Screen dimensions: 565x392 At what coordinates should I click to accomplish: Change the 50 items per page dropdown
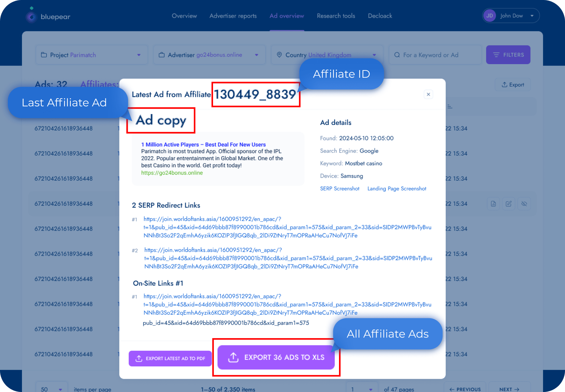pos(51,388)
